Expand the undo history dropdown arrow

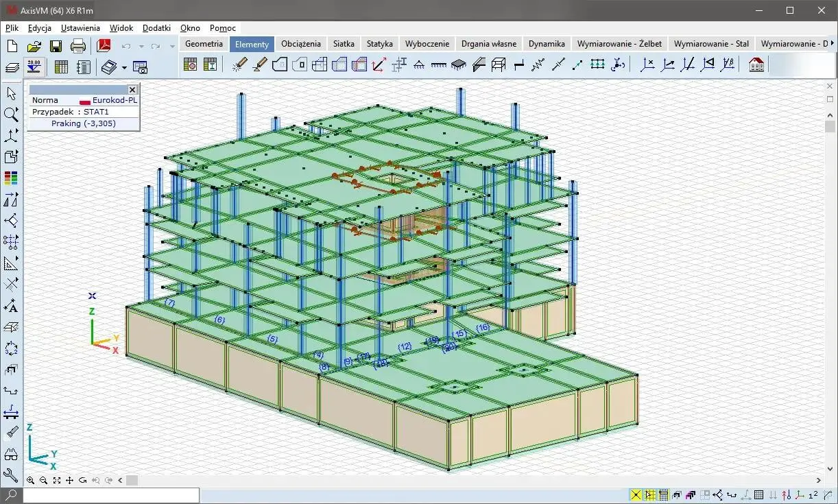141,47
